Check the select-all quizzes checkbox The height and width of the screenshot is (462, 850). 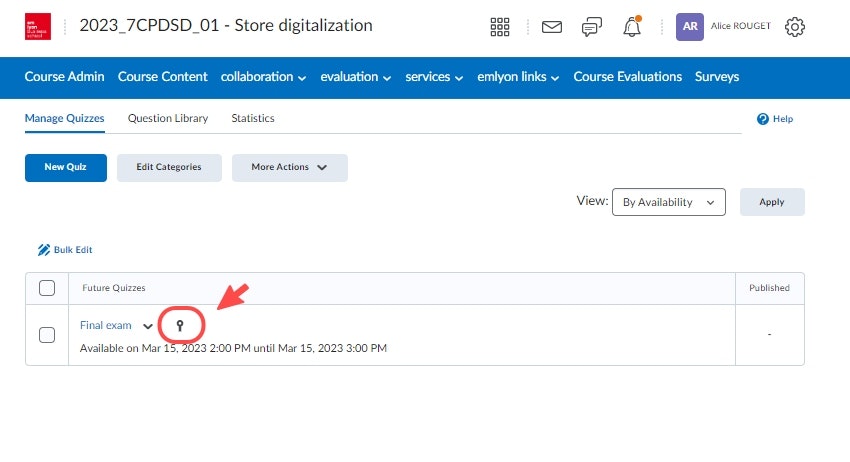pyautogui.click(x=47, y=288)
